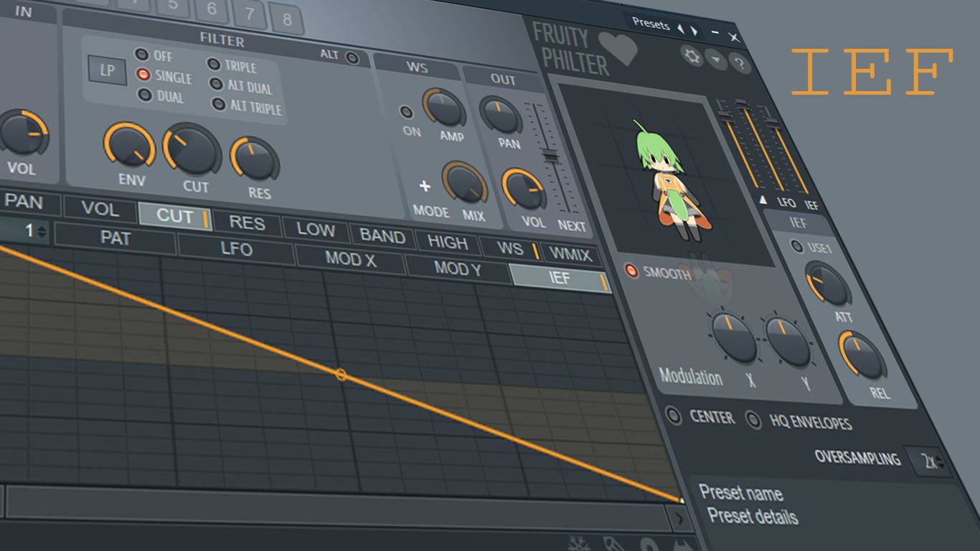Viewport: 980px width, 551px height.
Task: Select the ALT TRIPLE filter mode
Action: (219, 104)
